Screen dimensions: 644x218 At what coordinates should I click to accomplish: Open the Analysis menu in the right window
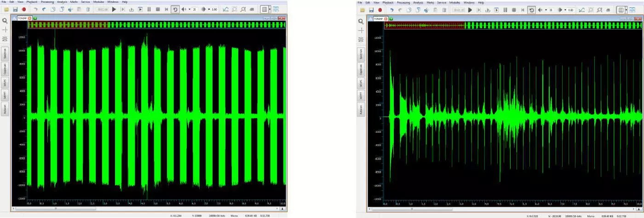tap(418, 2)
